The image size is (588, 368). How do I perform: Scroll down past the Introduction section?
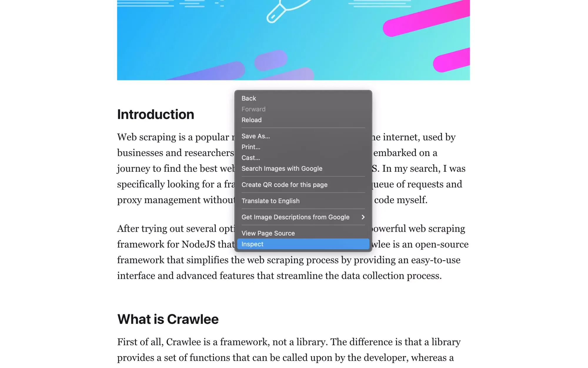(168, 319)
